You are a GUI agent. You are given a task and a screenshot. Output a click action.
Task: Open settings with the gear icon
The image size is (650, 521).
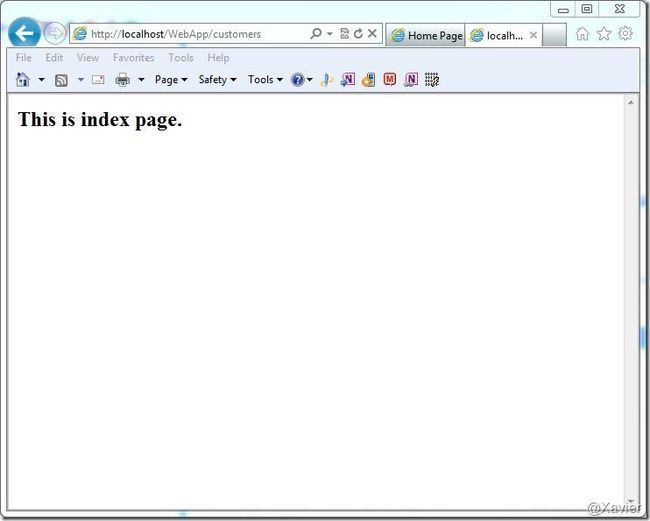(626, 33)
